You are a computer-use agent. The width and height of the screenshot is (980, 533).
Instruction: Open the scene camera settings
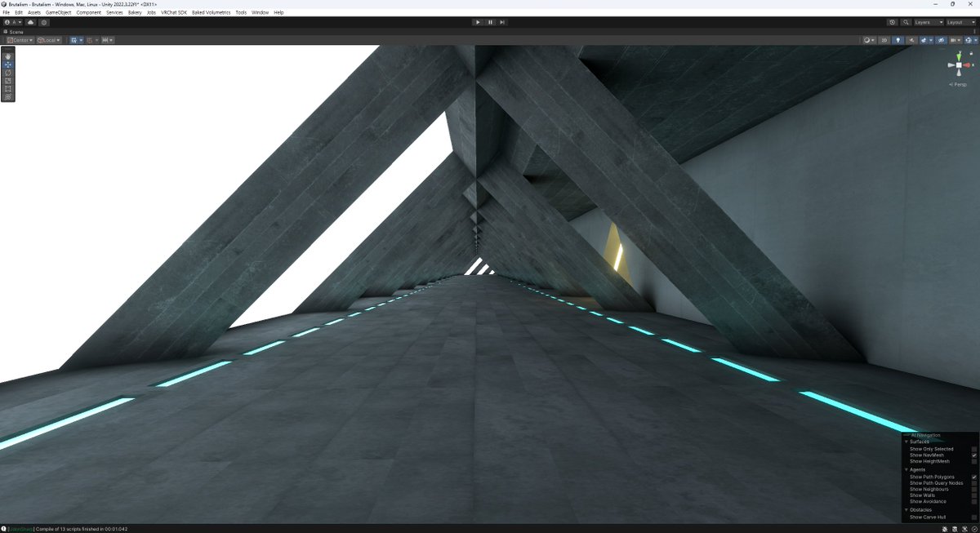coord(954,40)
